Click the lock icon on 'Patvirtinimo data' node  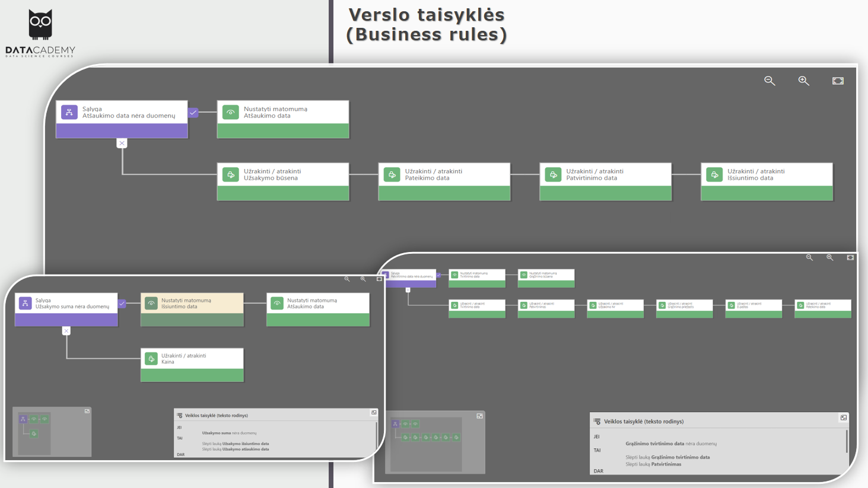pyautogui.click(x=553, y=174)
